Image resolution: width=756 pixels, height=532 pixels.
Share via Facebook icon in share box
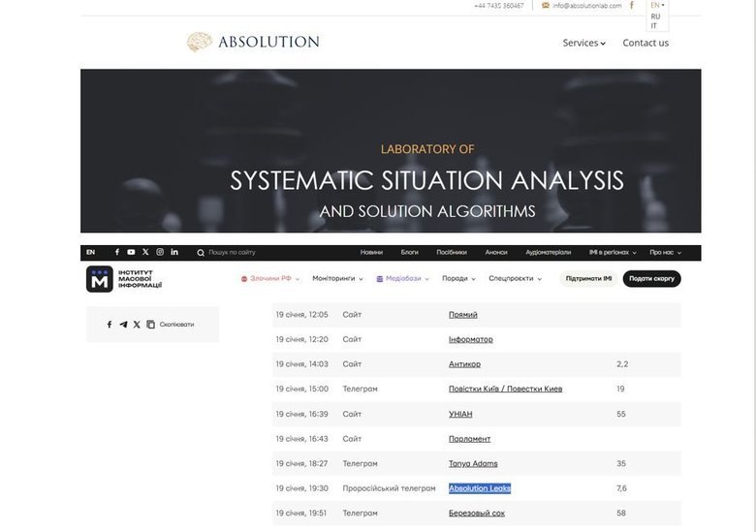[x=110, y=325]
